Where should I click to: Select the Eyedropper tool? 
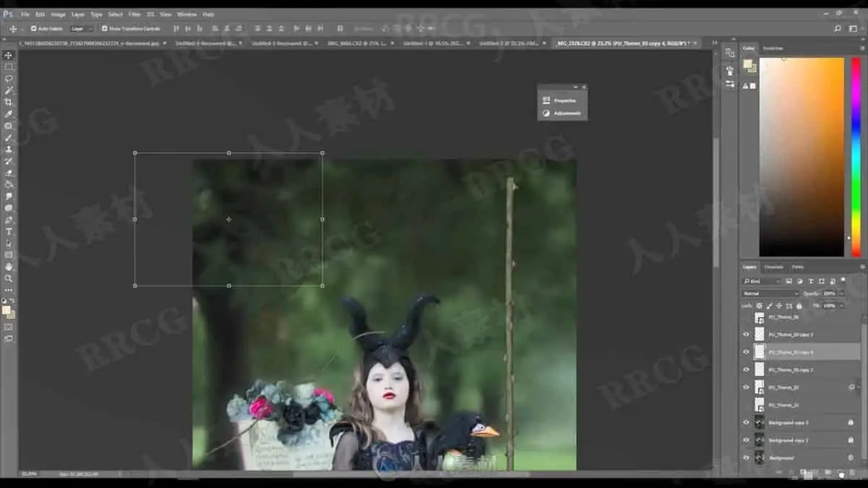pyautogui.click(x=9, y=114)
